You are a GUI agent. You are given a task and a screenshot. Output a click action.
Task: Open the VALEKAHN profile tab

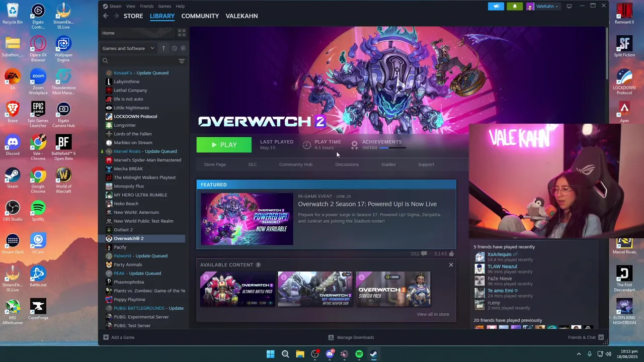(x=242, y=16)
